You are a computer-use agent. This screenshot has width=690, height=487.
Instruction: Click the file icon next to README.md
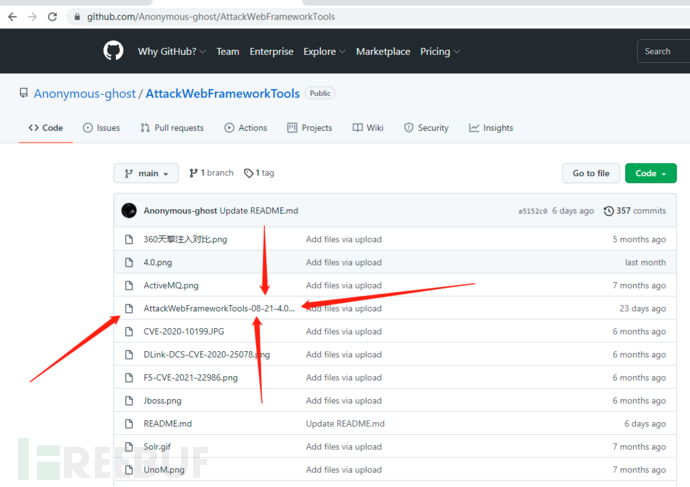[x=129, y=424]
